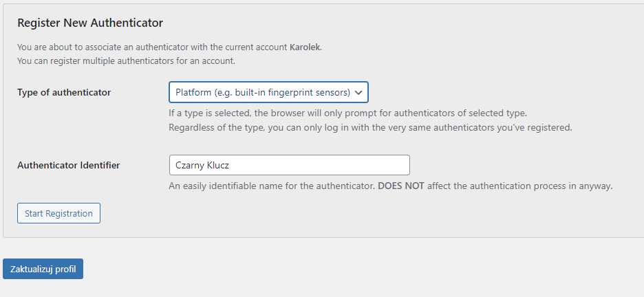Open the Type of authenticator dropdown
Screen dimensions: 644x297
268,92
